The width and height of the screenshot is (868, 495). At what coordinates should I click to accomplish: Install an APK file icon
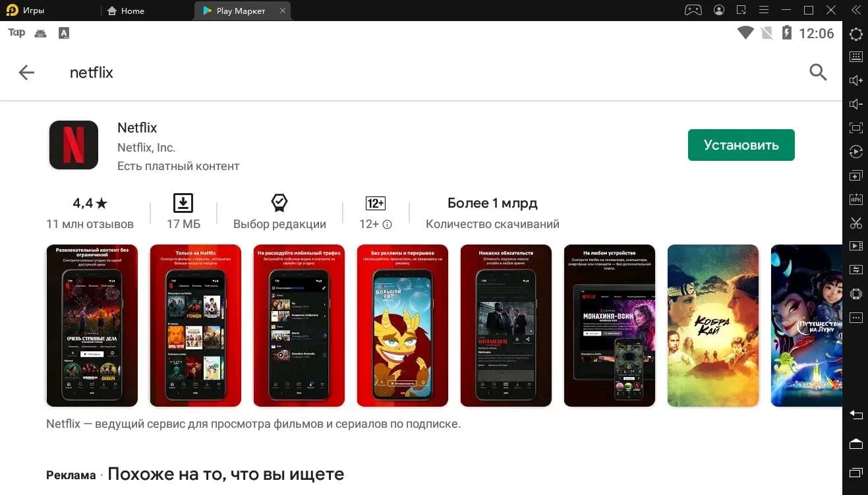855,199
